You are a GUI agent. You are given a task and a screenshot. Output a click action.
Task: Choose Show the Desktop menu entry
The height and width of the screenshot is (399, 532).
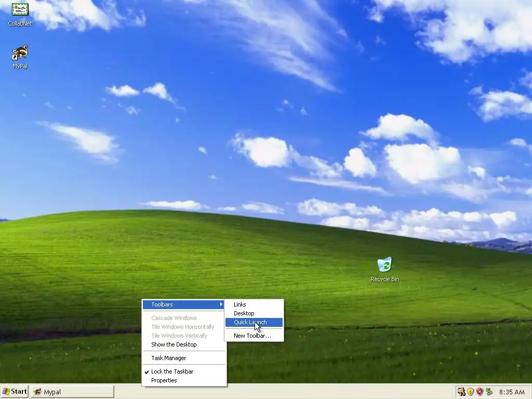[x=184, y=344]
